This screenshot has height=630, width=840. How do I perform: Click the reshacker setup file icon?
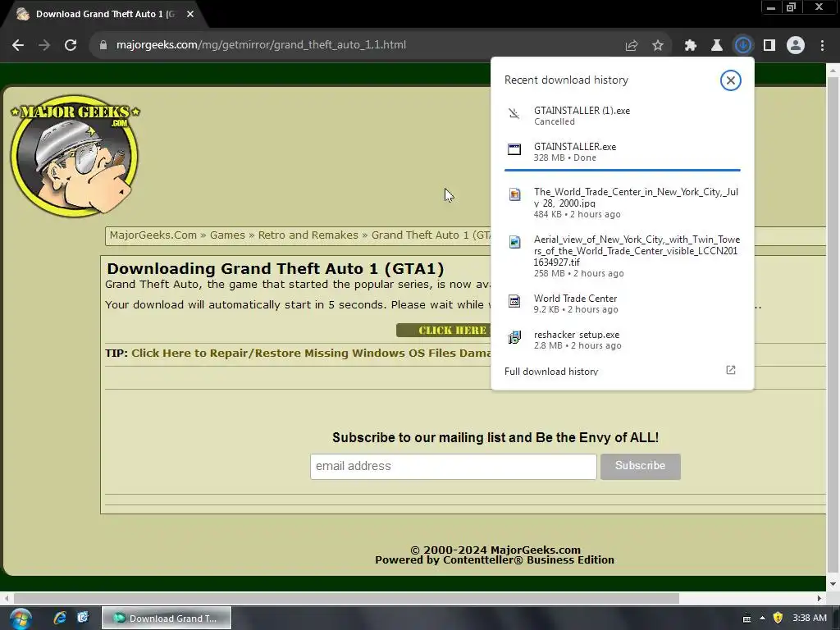click(514, 337)
